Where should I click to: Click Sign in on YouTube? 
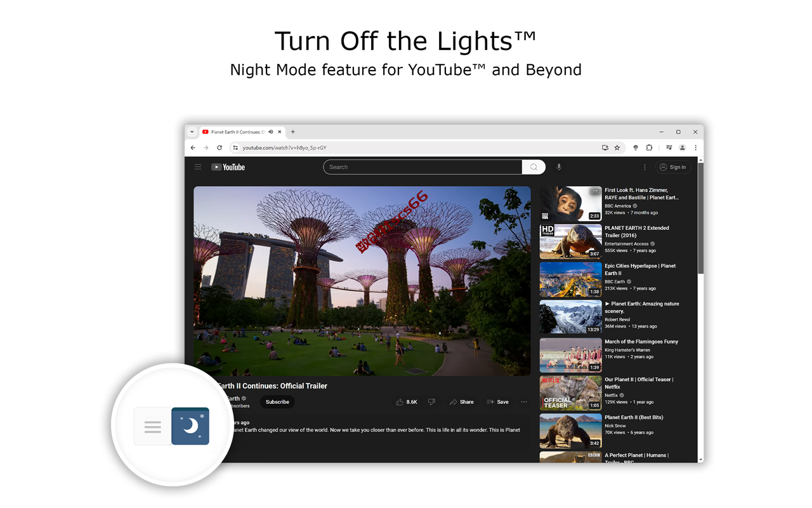(672, 167)
